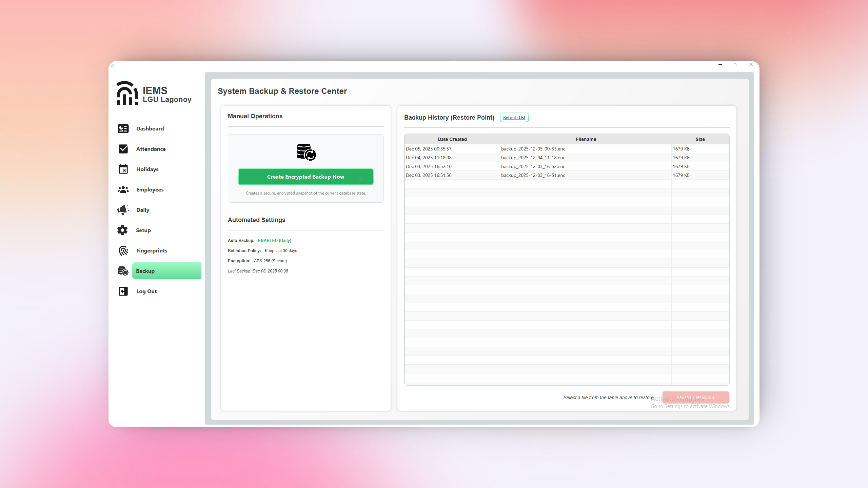This screenshot has height=488, width=868.
Task: Click the Date Created column header
Action: (x=452, y=139)
